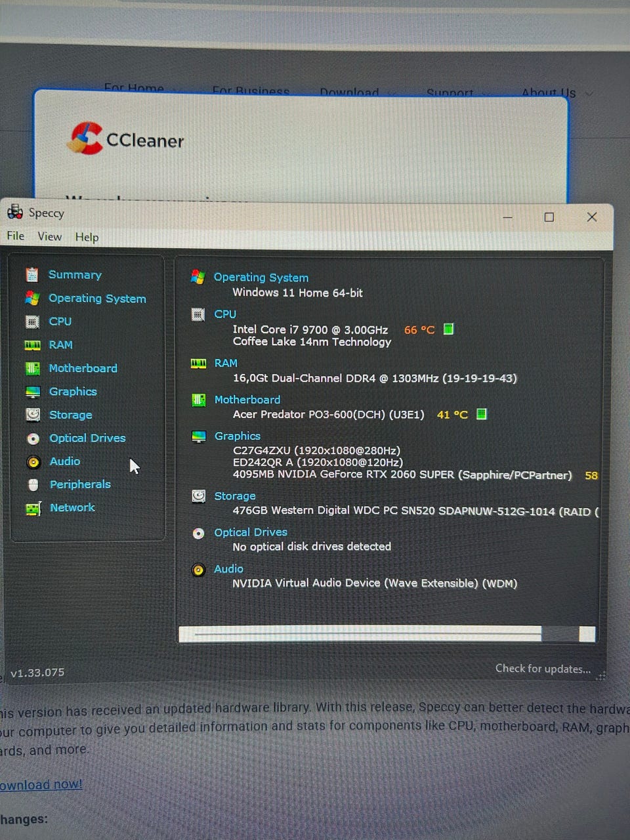Open the Graphics heading link in summary
The image size is (630, 840).
tap(238, 436)
